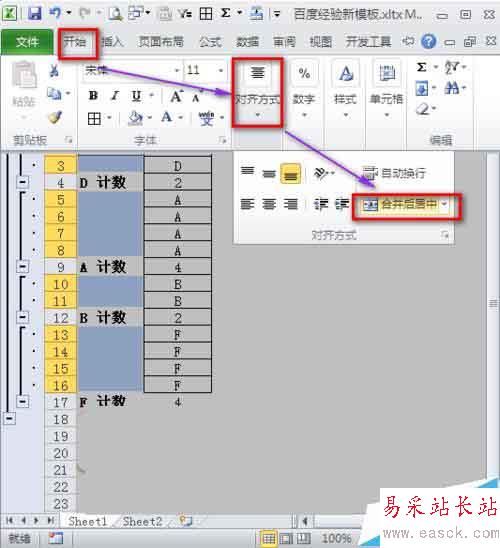
Task: Open Sort and Filter in editing group
Action: point(452,67)
